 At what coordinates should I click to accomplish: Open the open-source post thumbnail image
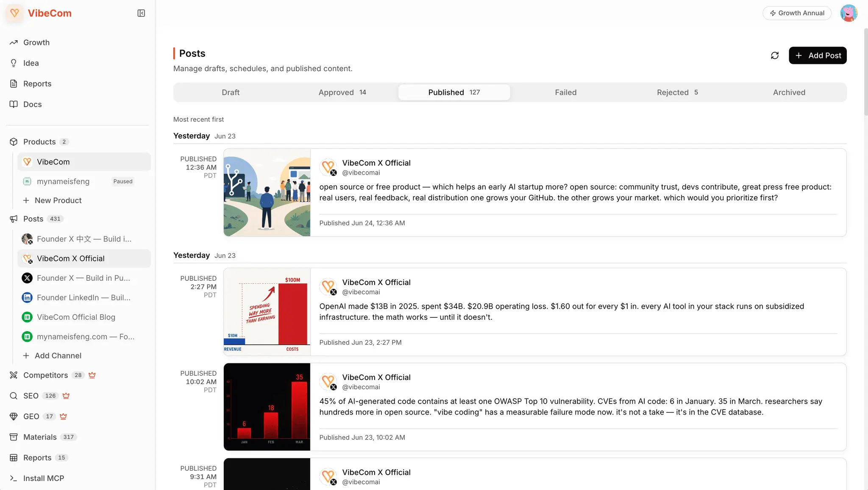click(267, 192)
